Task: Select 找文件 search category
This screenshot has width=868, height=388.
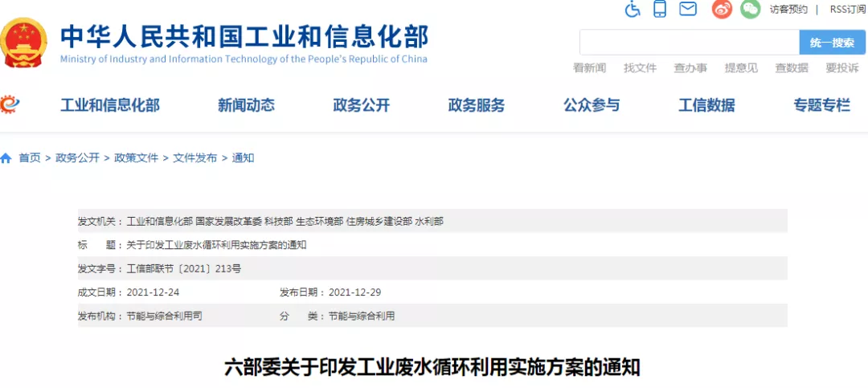Action: (640, 68)
